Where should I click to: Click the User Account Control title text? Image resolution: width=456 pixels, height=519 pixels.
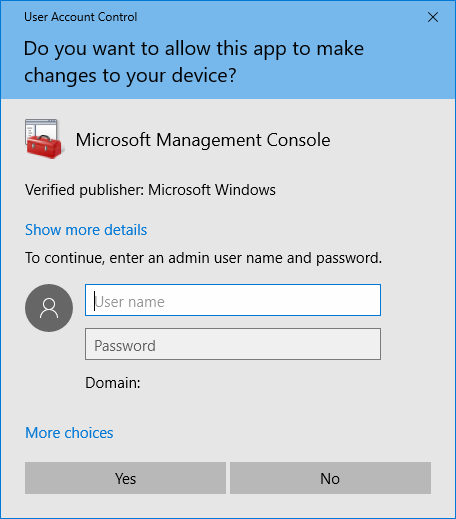point(81,17)
